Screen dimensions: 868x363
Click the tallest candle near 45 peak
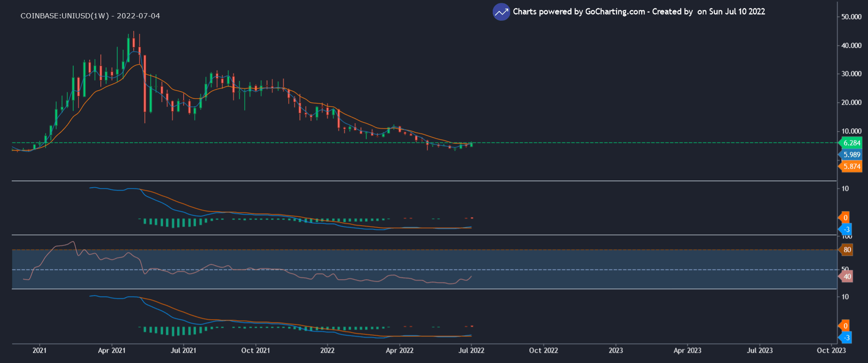click(x=133, y=42)
